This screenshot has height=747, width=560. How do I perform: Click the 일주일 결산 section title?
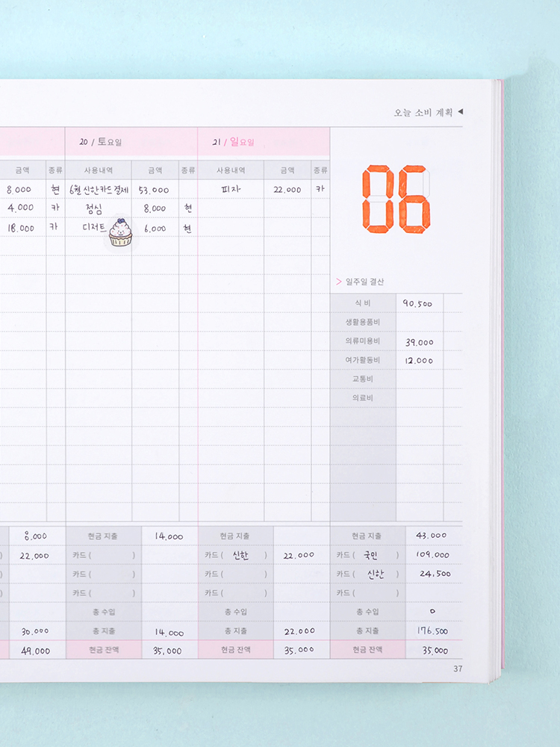point(365,282)
